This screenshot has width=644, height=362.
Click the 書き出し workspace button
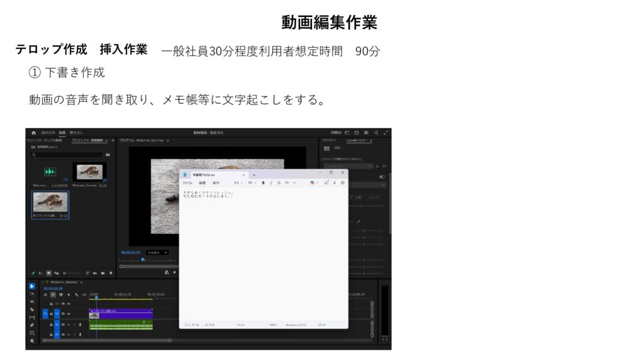(76, 133)
